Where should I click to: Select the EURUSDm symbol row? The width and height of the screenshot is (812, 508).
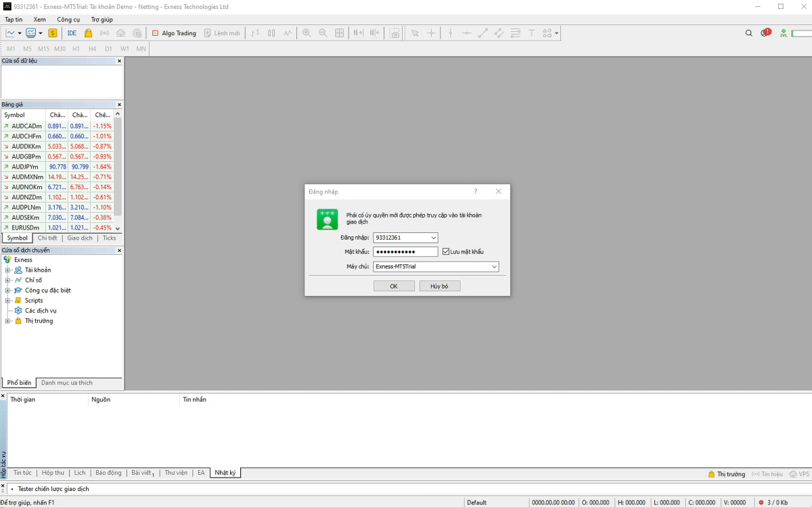coord(57,228)
